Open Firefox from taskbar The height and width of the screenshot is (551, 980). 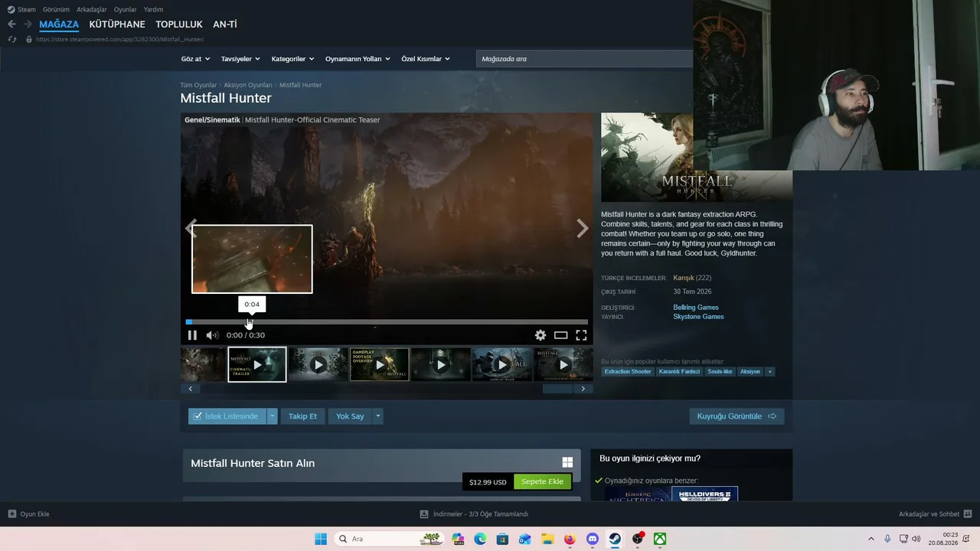pos(570,539)
